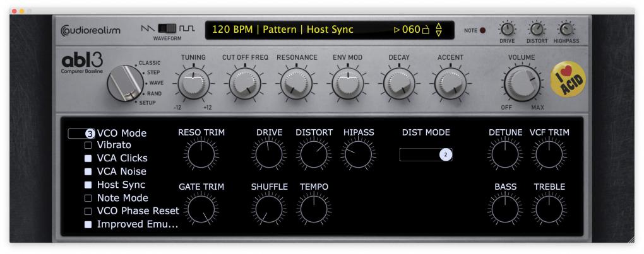Click the Treble knob

(549, 209)
